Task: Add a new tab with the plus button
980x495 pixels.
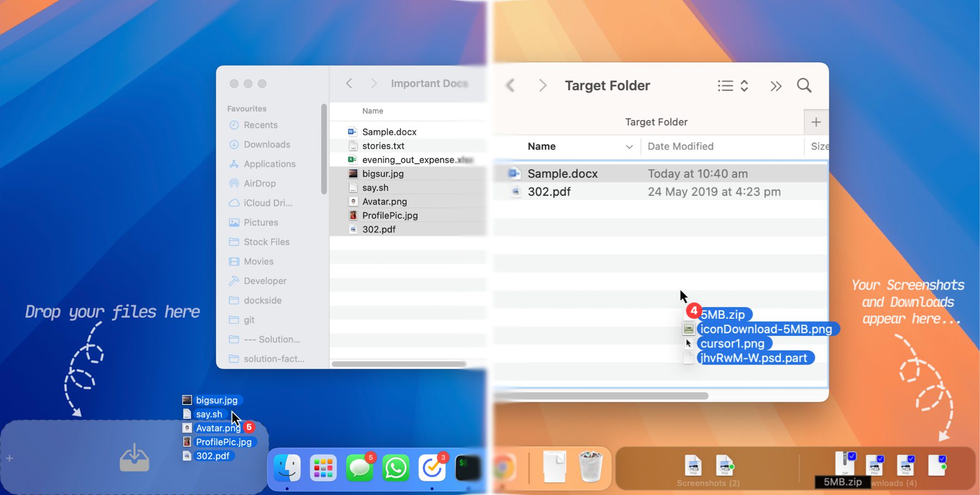Action: [x=816, y=122]
